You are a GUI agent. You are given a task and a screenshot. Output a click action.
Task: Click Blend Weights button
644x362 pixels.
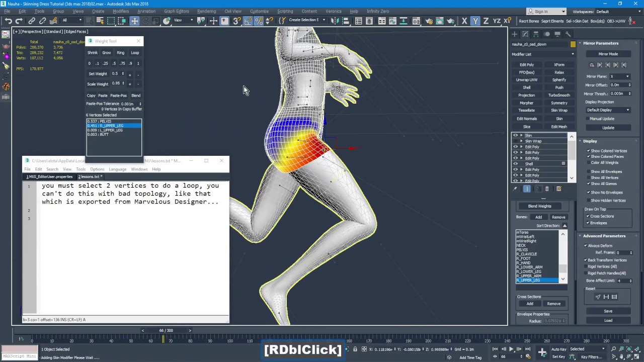(539, 206)
